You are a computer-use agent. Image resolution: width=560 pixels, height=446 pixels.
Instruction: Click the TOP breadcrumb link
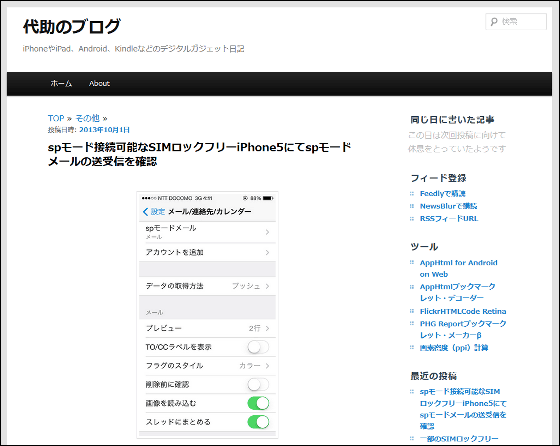[x=56, y=118]
